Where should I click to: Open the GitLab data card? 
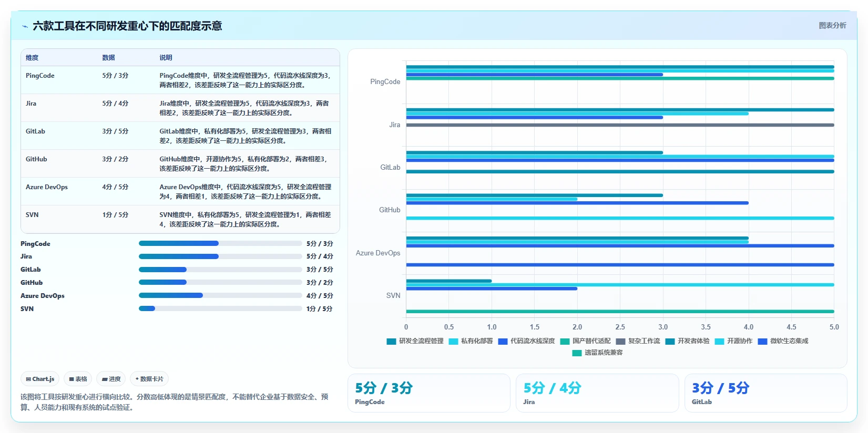[x=766, y=393]
